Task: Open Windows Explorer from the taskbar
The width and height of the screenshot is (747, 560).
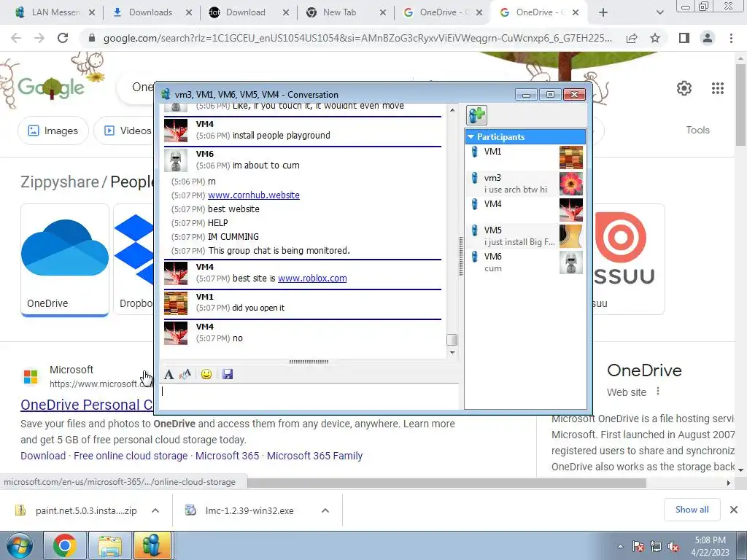Action: (109, 545)
